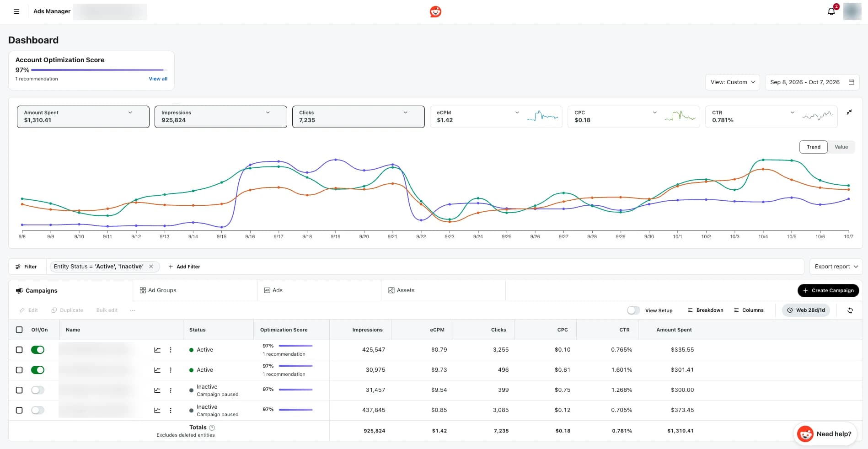Expand the eCPM metric dropdown
The image size is (868, 449).
[x=517, y=112]
